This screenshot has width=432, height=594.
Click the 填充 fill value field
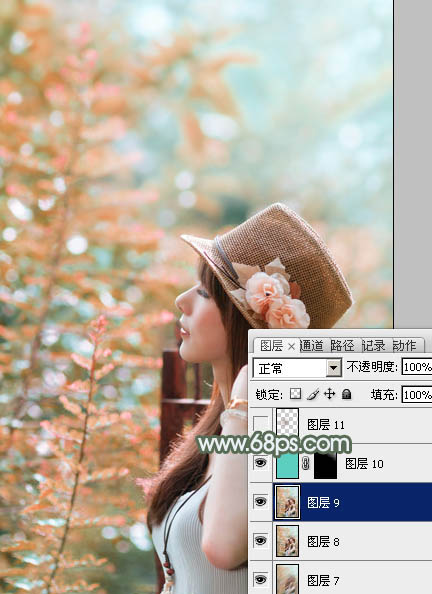(416, 395)
